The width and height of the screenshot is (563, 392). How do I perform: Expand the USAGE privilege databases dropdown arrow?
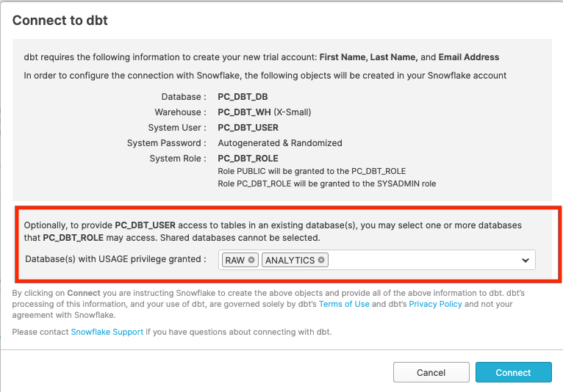coord(526,260)
